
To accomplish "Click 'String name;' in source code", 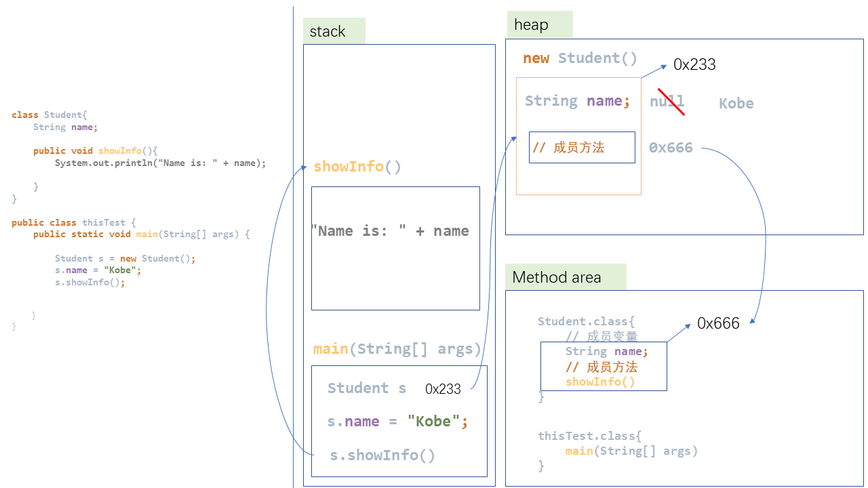I will tap(65, 127).
